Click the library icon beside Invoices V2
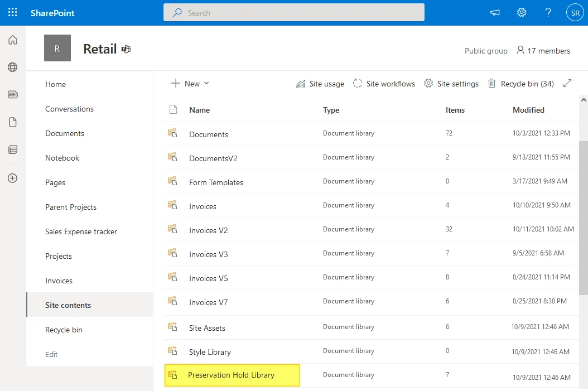588x391 pixels. click(x=172, y=229)
